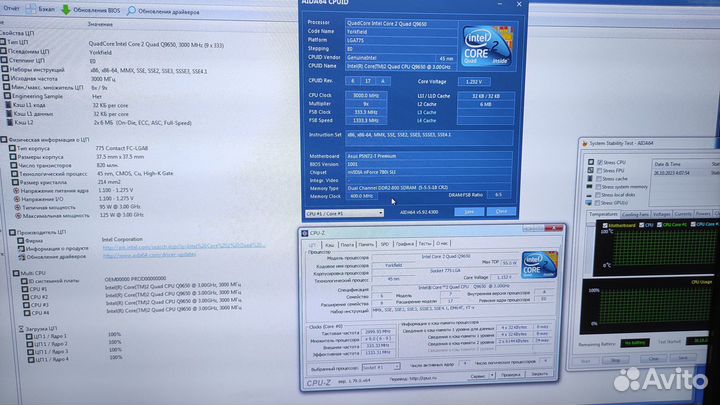
Task: Toggle the CPU temperature graph checkbox
Action: click(641, 225)
